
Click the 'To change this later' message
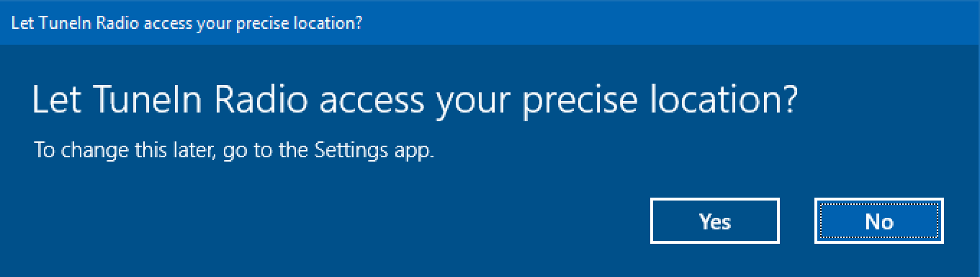[x=235, y=152]
